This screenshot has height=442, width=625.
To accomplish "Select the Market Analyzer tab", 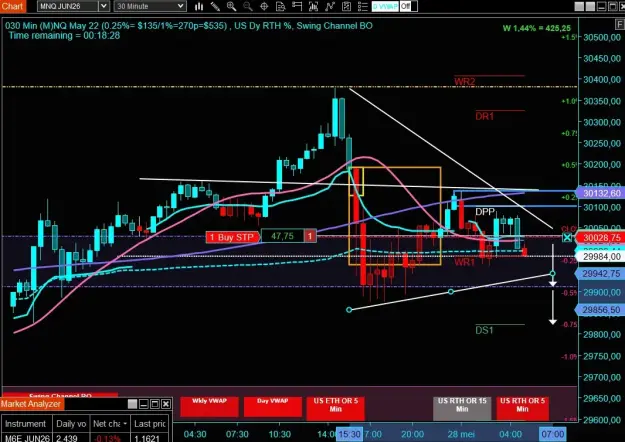I will tap(31, 404).
